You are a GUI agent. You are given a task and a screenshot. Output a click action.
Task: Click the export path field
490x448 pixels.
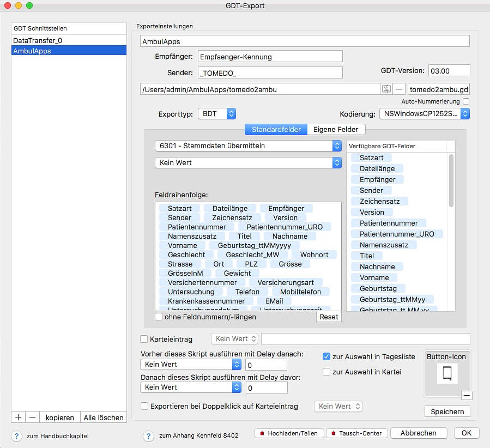[x=260, y=89]
